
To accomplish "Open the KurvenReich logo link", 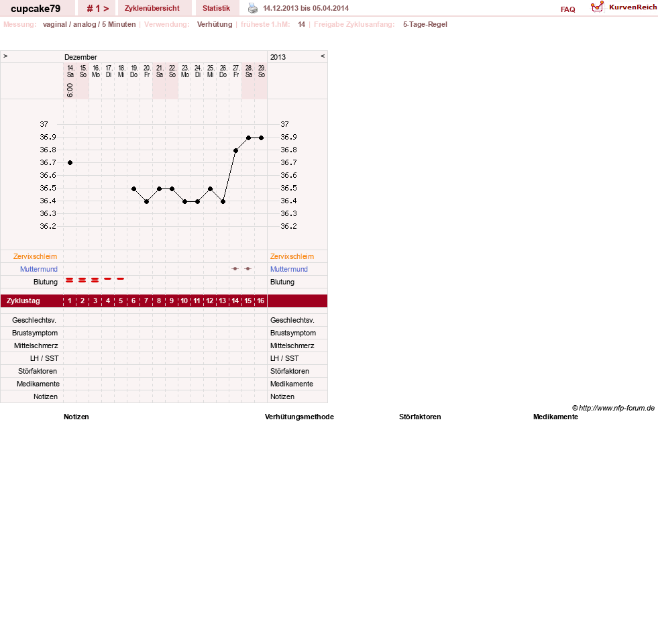I will (624, 7).
